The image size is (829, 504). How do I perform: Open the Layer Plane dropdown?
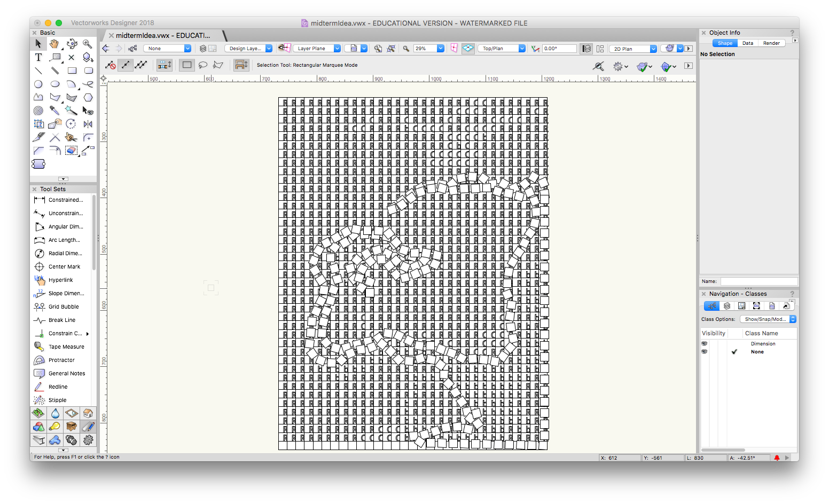317,49
